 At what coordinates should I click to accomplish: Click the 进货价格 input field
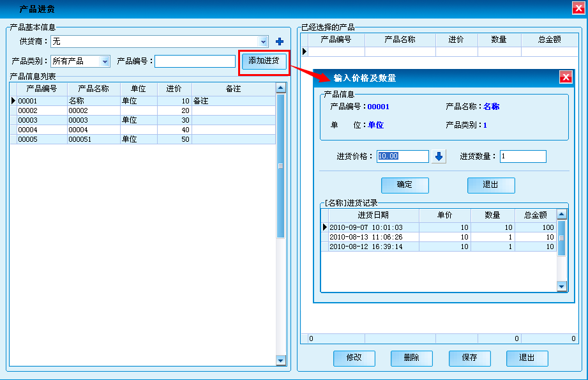[402, 156]
